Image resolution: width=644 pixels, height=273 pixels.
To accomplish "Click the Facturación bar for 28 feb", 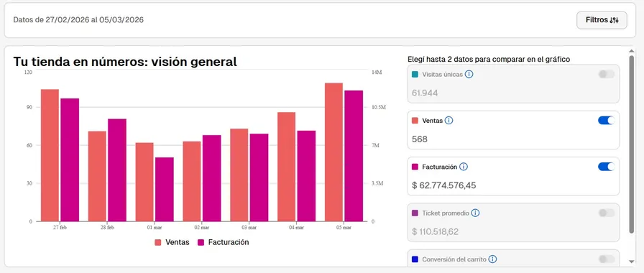I will 117,170.
